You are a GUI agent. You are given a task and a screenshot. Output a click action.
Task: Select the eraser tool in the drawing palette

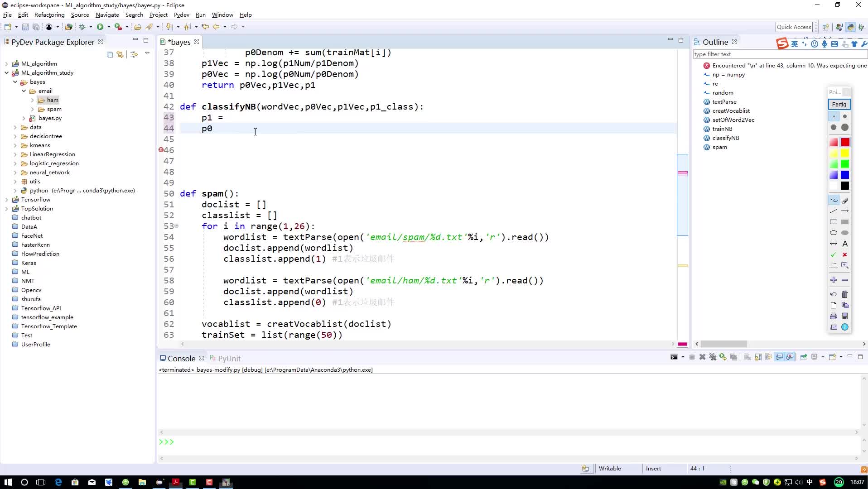pos(845,200)
